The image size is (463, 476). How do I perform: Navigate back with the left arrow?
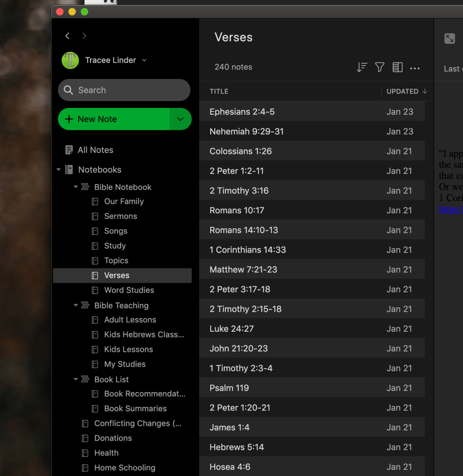click(x=67, y=36)
